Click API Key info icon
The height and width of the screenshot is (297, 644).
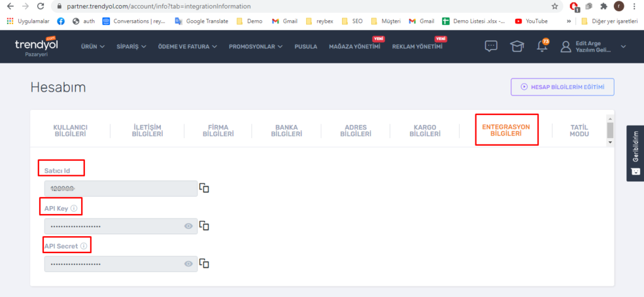tap(74, 208)
